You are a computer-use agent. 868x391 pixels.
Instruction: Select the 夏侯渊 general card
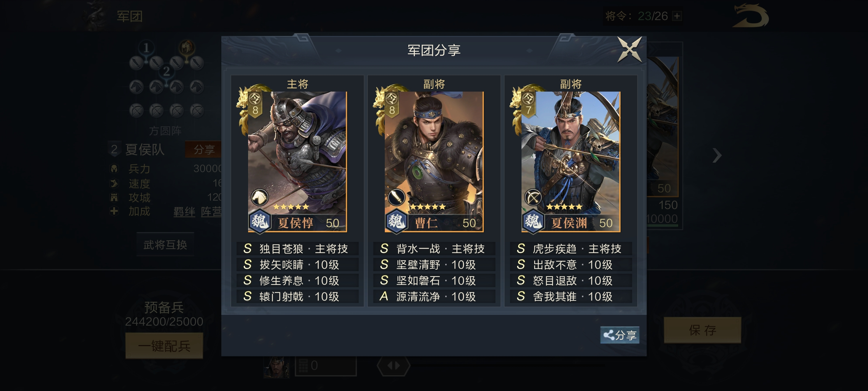571,161
